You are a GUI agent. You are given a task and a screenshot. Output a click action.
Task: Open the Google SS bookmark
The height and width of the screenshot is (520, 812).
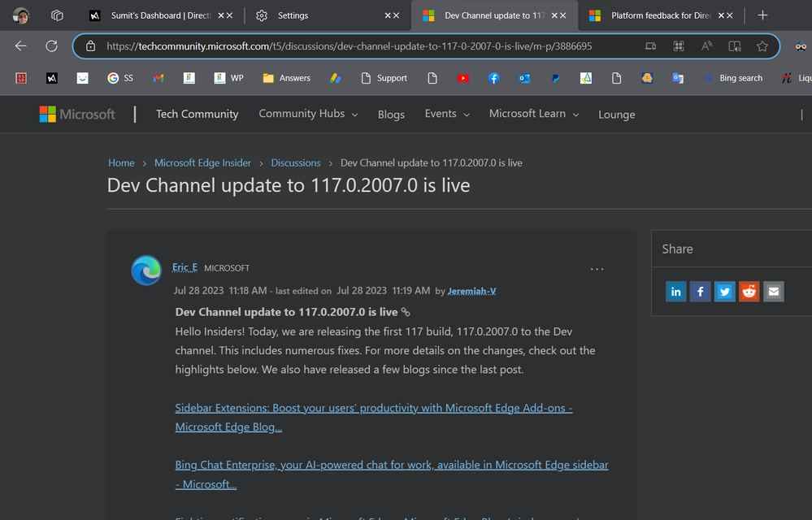tap(120, 78)
